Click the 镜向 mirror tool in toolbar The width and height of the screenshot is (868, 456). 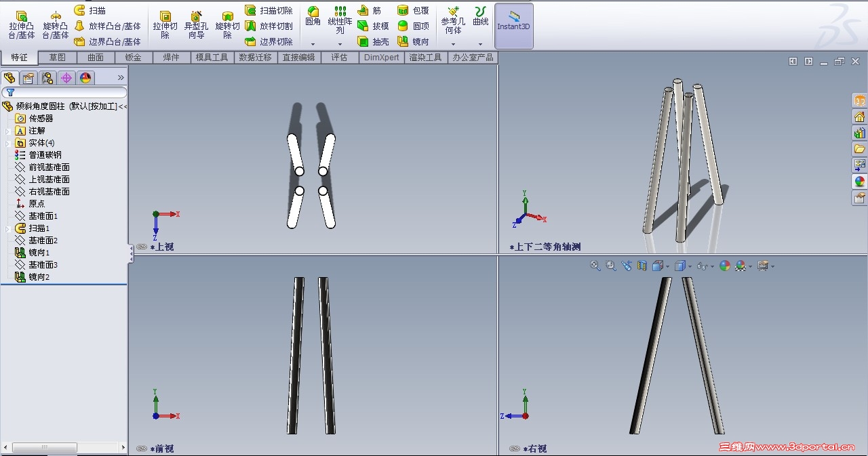click(x=413, y=42)
